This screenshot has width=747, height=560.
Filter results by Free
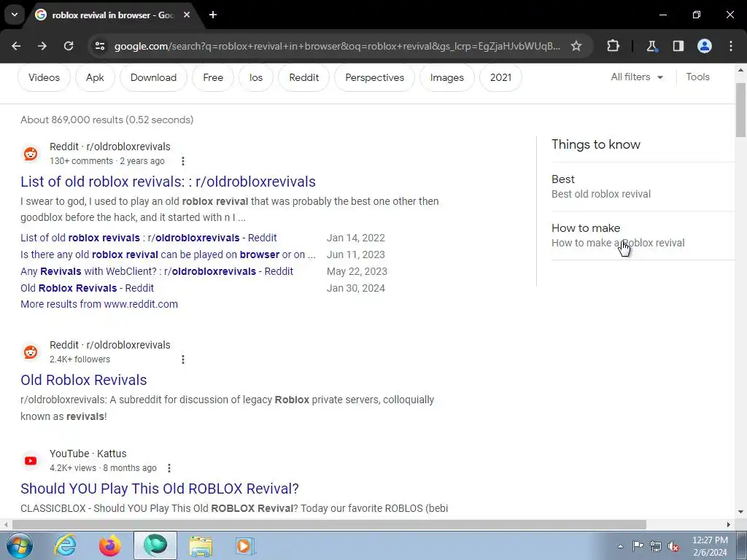[x=213, y=77]
